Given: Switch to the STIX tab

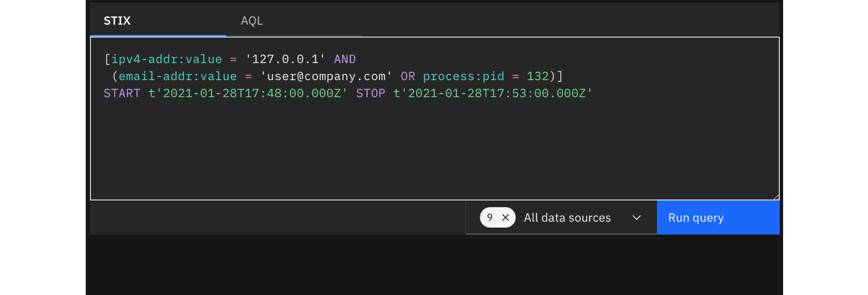Looking at the screenshot, I should [x=158, y=20].
